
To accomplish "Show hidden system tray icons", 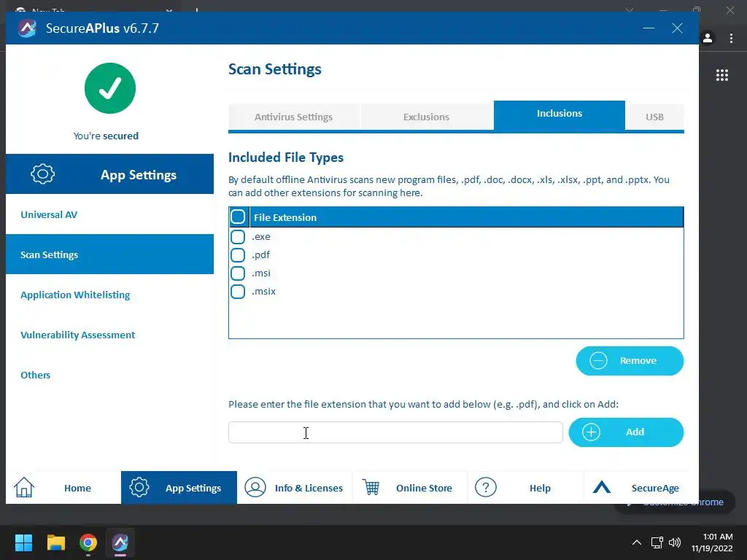I will (636, 542).
